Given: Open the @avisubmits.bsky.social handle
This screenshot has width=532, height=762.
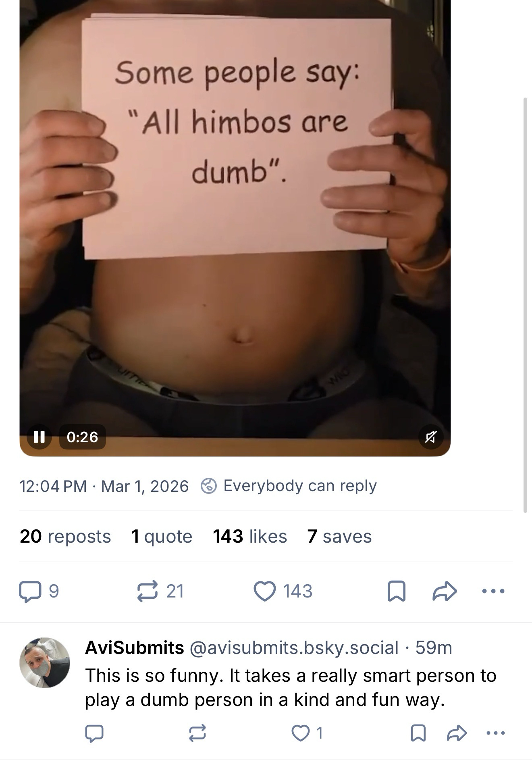Looking at the screenshot, I should click(x=294, y=648).
